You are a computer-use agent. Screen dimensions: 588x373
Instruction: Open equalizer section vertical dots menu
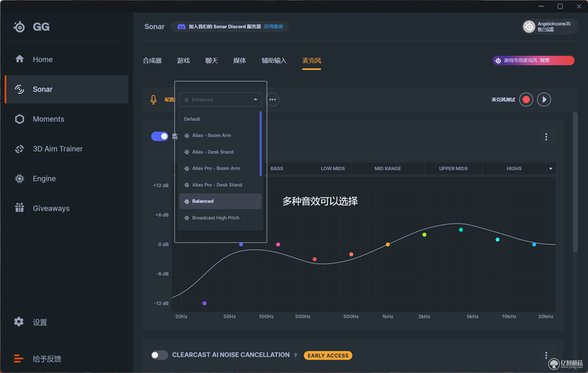click(x=546, y=137)
